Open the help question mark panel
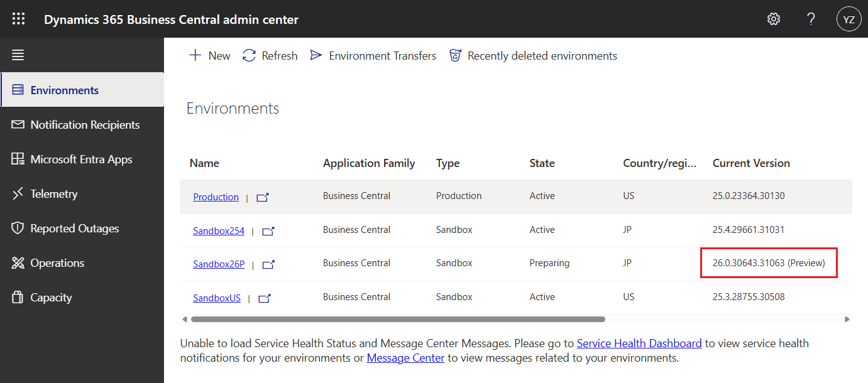The width and height of the screenshot is (868, 383). coord(811,19)
